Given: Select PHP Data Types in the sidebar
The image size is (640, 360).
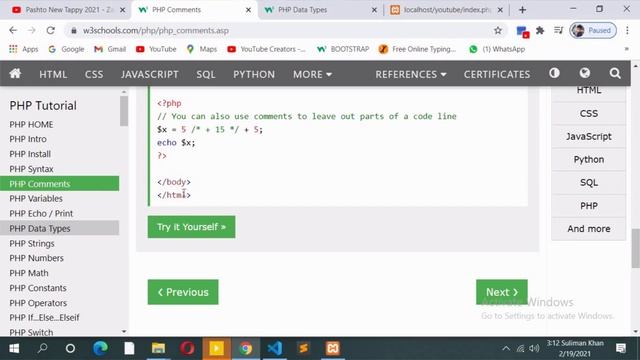Looking at the screenshot, I should 60,229.
